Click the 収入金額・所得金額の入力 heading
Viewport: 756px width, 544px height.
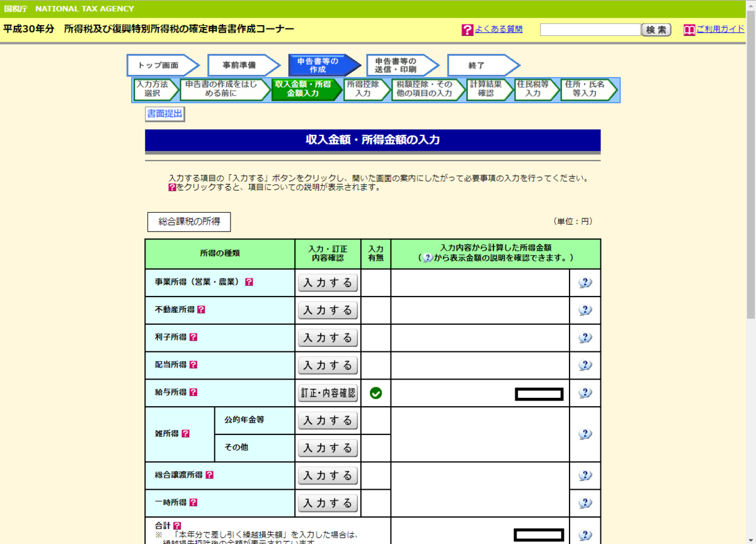(373, 140)
